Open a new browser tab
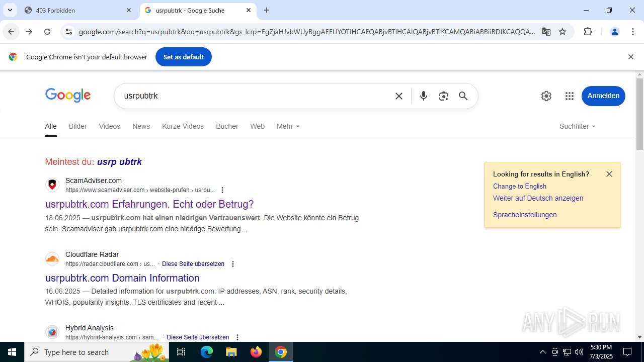 (267, 10)
